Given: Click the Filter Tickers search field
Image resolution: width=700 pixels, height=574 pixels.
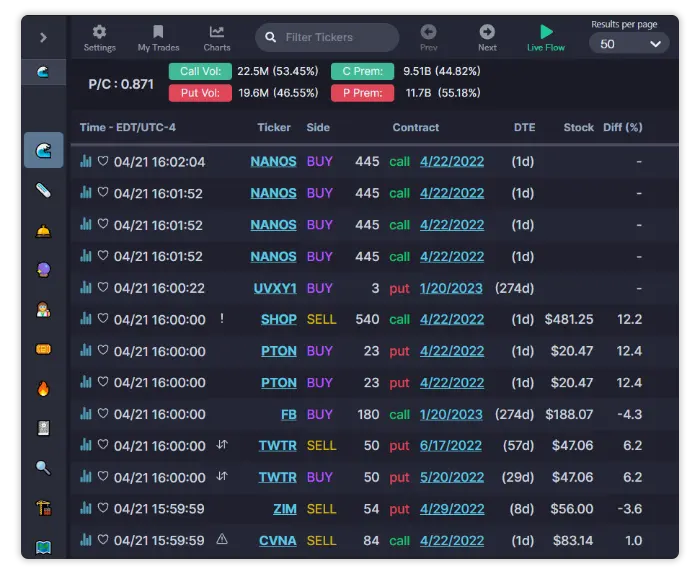Looking at the screenshot, I should 327,37.
